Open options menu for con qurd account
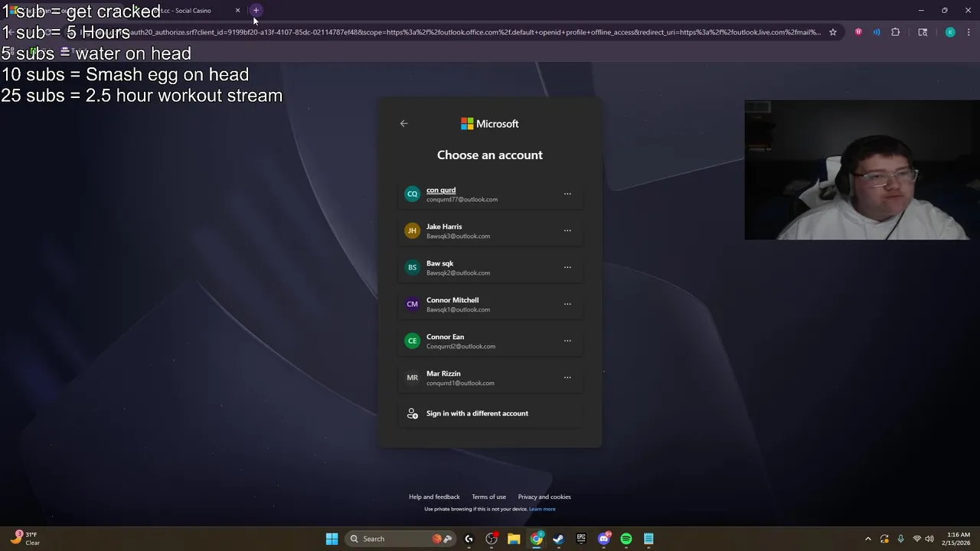Viewport: 980px width, 551px height. point(567,194)
